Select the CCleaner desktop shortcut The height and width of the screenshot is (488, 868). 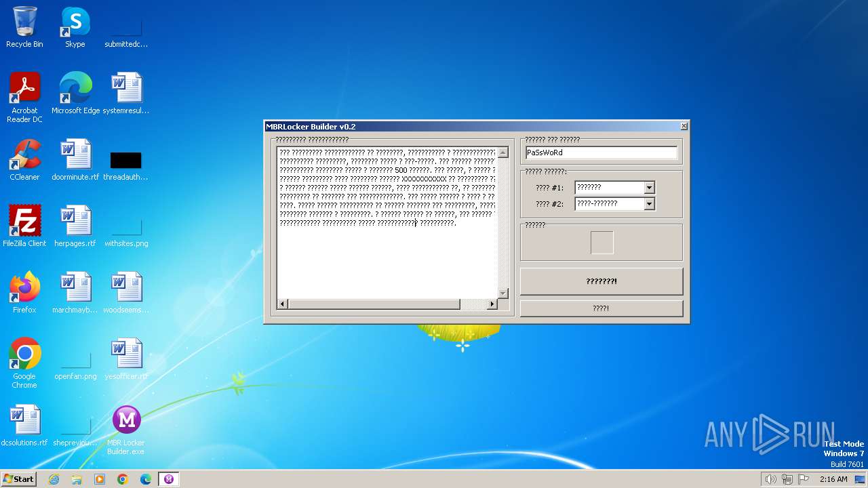24,160
